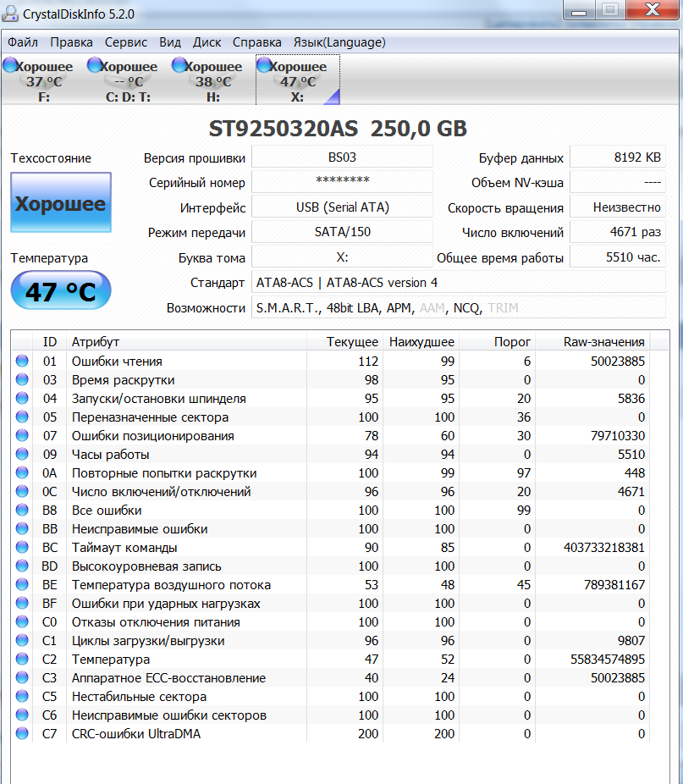The image size is (683, 784).
Task: Click the CrystalDiskInfo title bar app icon
Action: (x=9, y=13)
